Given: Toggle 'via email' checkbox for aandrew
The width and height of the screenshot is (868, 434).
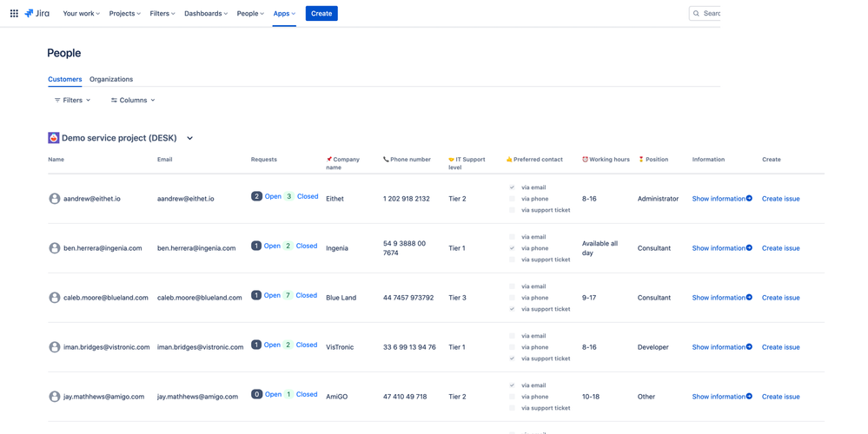Looking at the screenshot, I should point(512,187).
